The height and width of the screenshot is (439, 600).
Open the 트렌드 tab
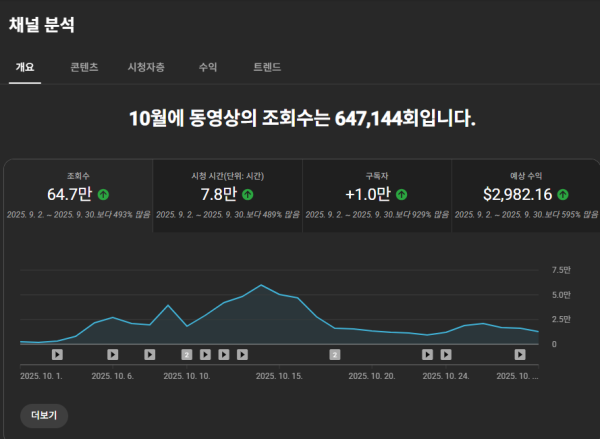pyautogui.click(x=267, y=67)
